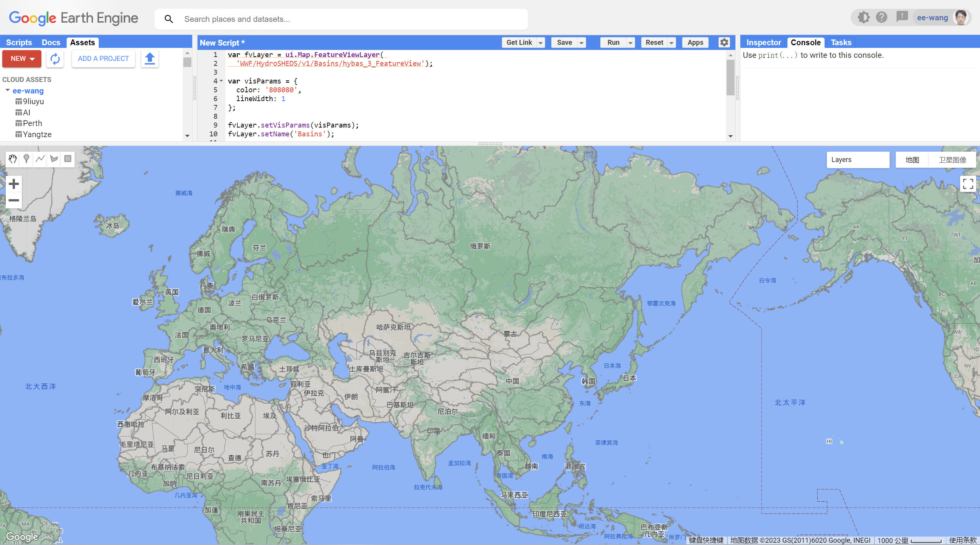This screenshot has height=545, width=980.
Task: Fold code block at line 4
Action: tap(221, 81)
